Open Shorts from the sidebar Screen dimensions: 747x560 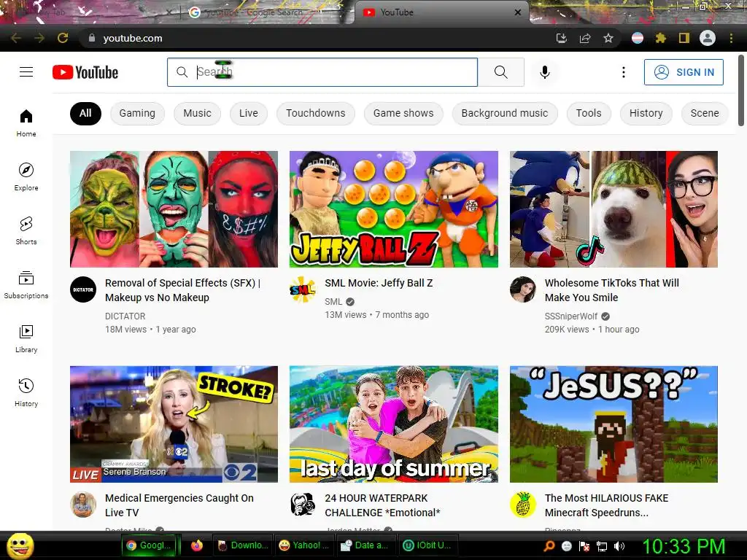pos(26,231)
